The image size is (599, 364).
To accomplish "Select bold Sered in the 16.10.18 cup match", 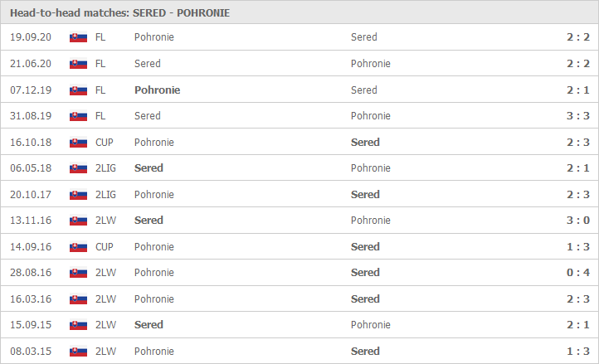I will [x=365, y=142].
